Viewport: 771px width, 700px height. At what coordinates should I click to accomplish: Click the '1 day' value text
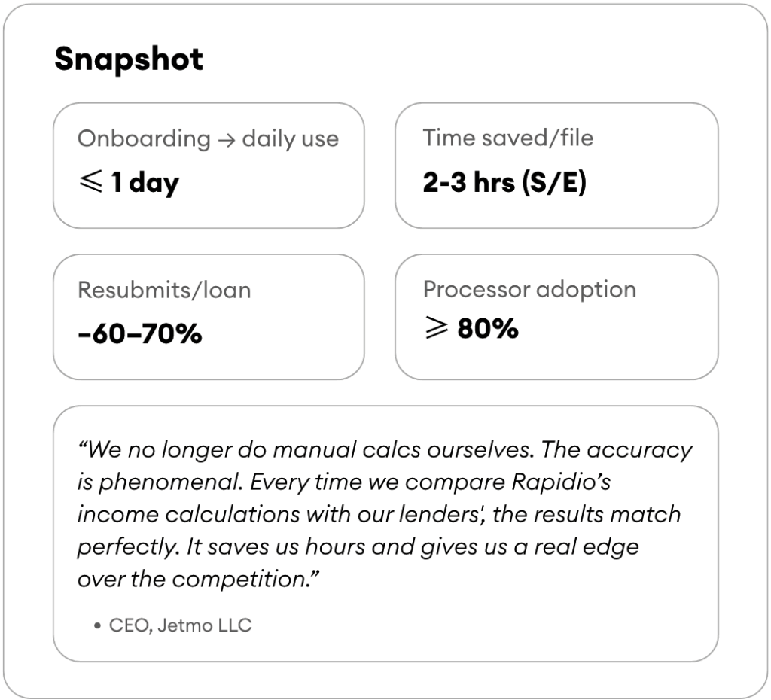(145, 183)
